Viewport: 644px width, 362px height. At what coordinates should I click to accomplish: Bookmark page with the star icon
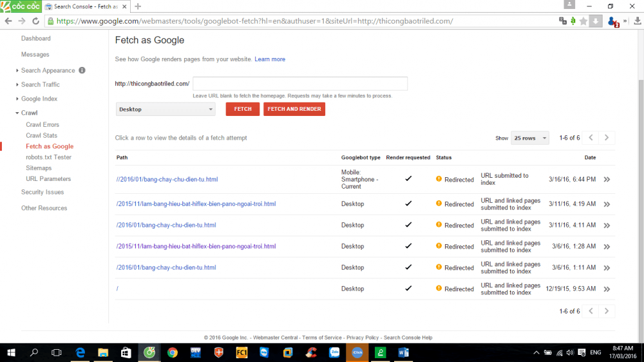click(583, 21)
